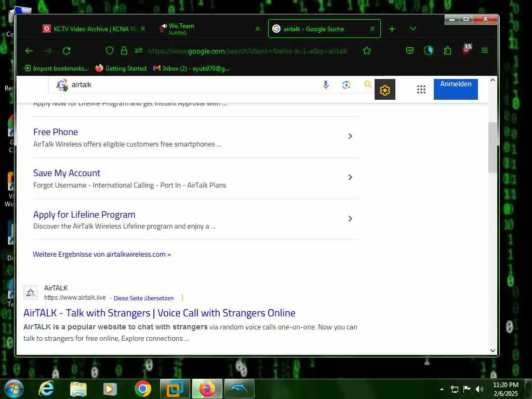Click the URL address bar
Viewport: 532px width, 399px height.
(248, 51)
